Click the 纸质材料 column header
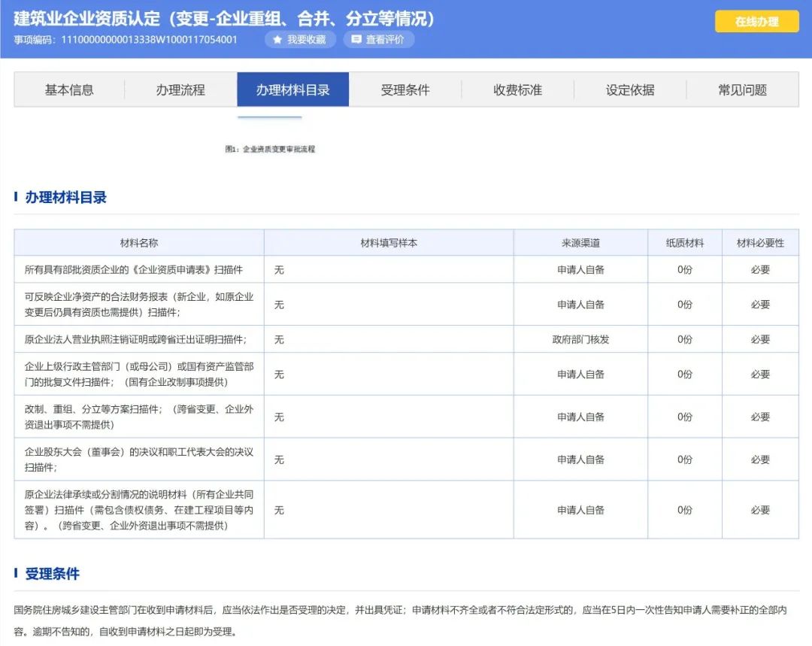 tap(685, 243)
